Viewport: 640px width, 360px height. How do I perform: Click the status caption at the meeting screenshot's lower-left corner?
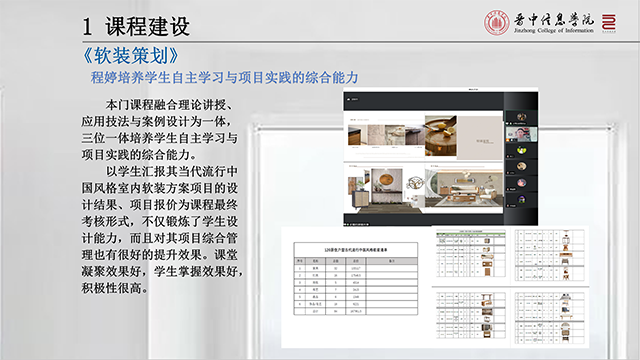(357, 224)
